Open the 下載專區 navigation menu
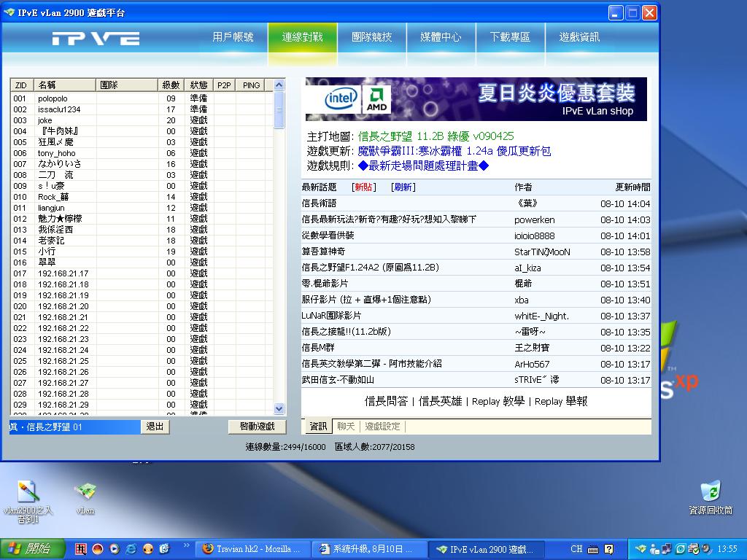This screenshot has width=747, height=560. (510, 37)
